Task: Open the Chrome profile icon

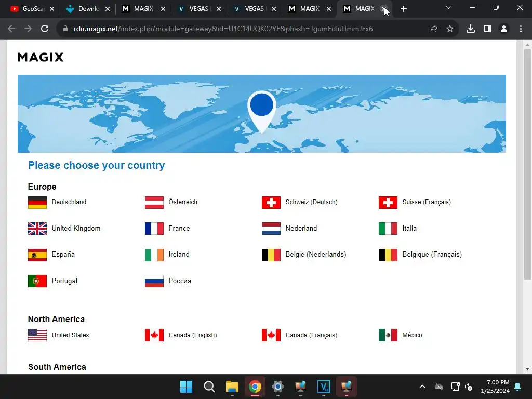Action: [x=504, y=29]
